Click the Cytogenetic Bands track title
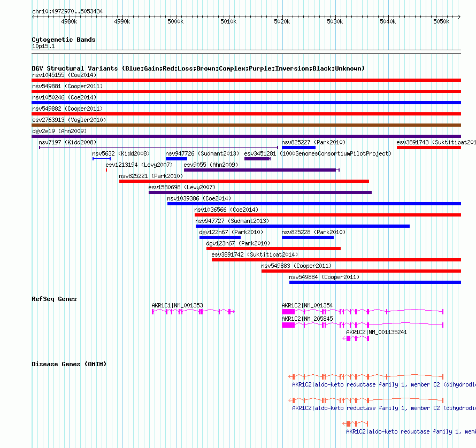This screenshot has height=448, width=476. pos(64,40)
